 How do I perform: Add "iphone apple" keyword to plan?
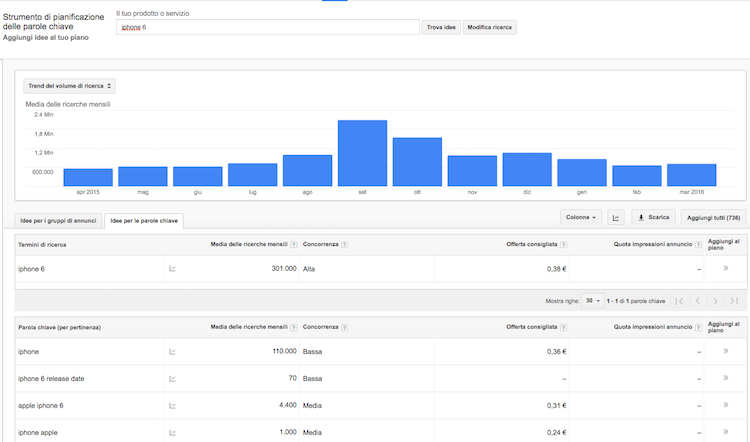(x=725, y=432)
